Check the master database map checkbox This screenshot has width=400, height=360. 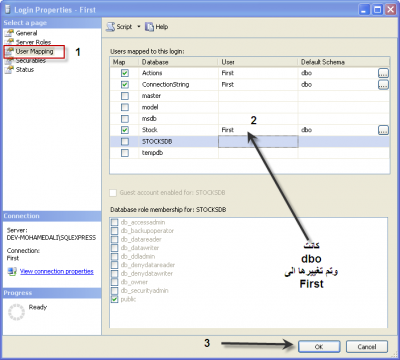125,96
